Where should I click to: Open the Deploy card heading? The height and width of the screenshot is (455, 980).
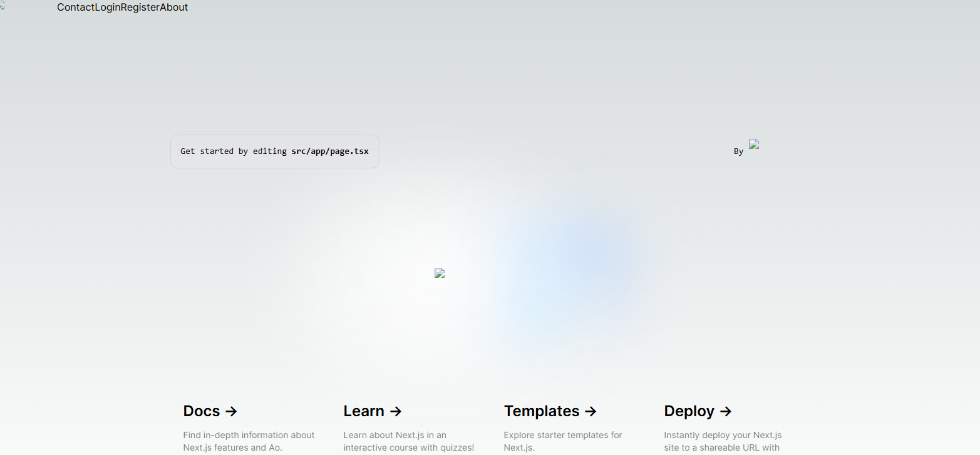pyautogui.click(x=689, y=411)
